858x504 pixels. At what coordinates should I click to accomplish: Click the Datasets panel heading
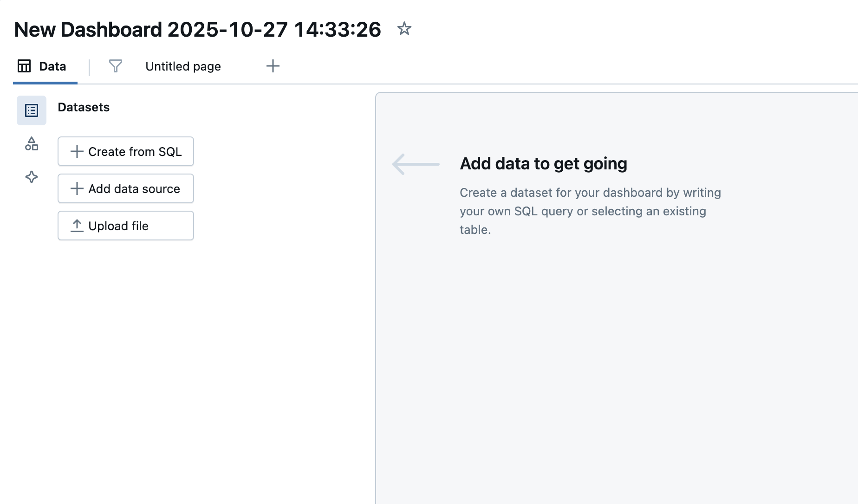point(84,107)
